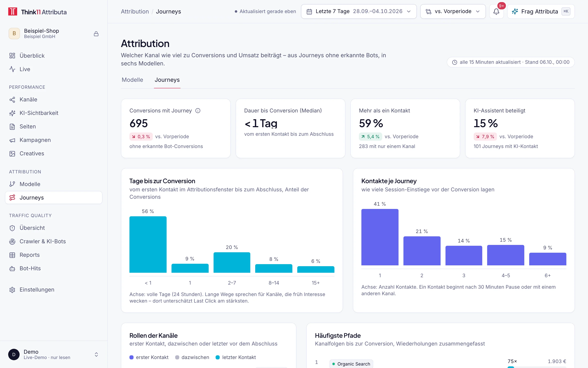Click the Übersicht shield icon
588x368 pixels.
click(12, 228)
